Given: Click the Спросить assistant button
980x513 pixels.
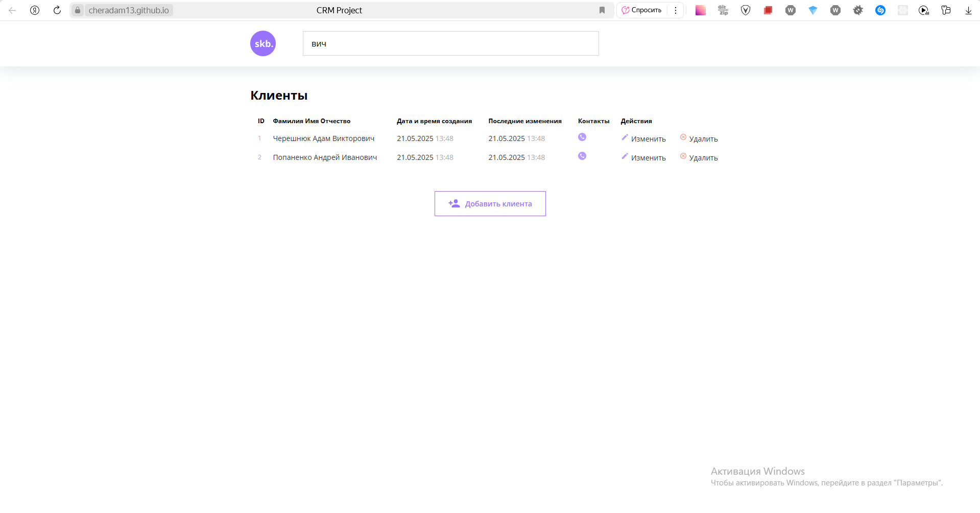Looking at the screenshot, I should coord(641,10).
